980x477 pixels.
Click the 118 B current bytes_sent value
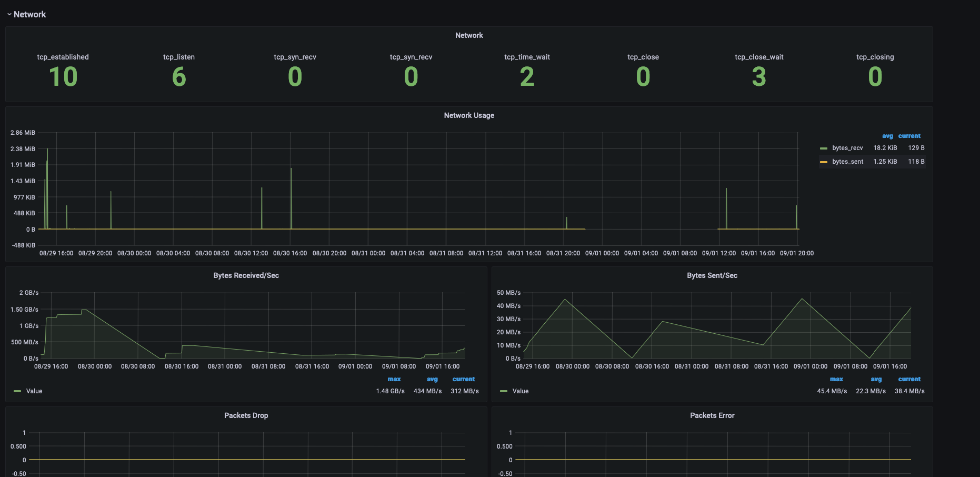pos(916,162)
